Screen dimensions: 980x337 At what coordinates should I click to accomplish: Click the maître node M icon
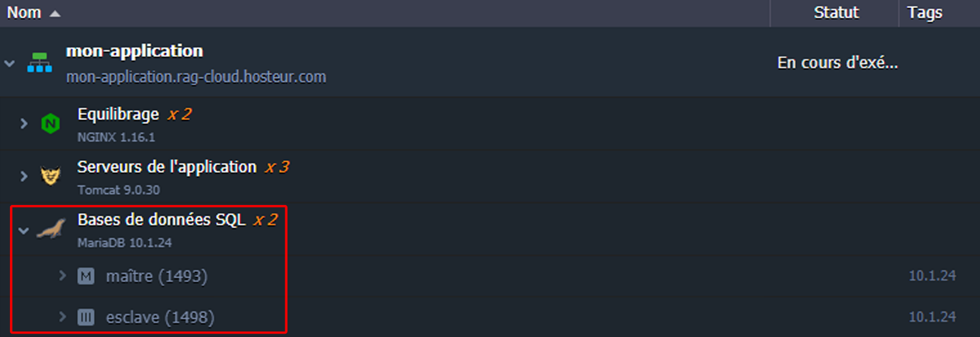point(86,276)
